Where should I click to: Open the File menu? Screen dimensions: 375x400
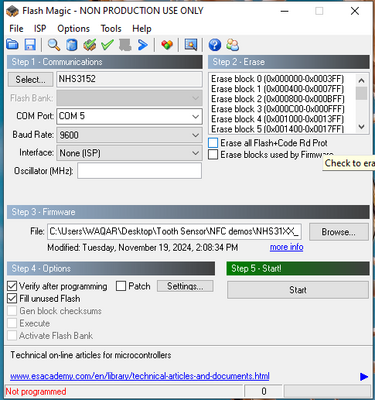click(x=16, y=29)
